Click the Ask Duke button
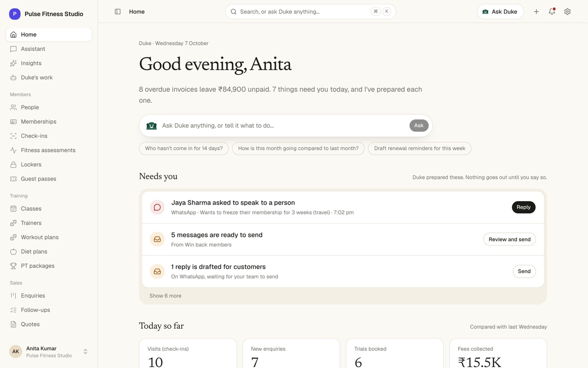588x368 pixels. [x=500, y=12]
